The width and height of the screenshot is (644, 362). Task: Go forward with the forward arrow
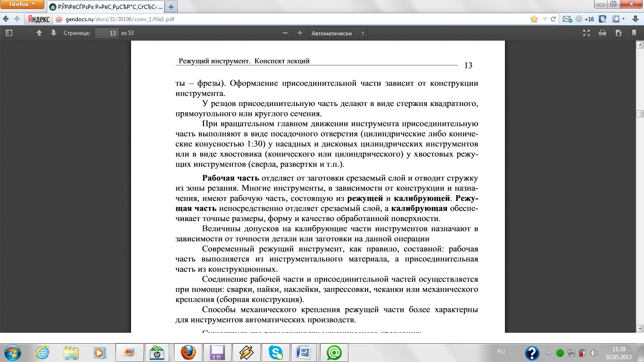(17, 19)
